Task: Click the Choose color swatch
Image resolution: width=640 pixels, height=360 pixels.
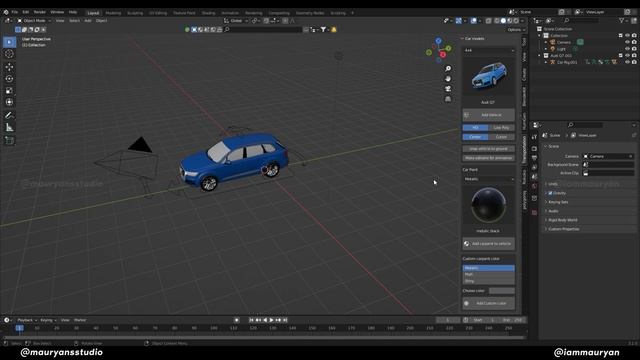Action: tap(502, 291)
